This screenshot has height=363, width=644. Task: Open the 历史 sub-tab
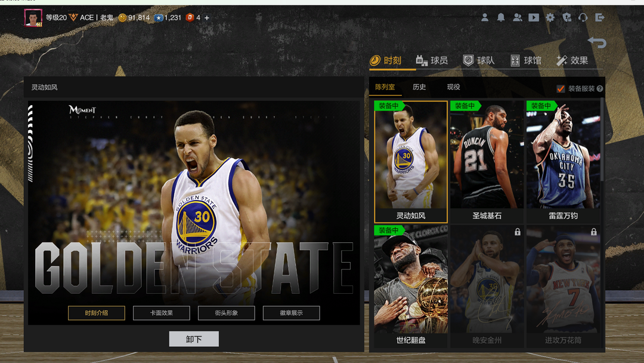(x=419, y=87)
